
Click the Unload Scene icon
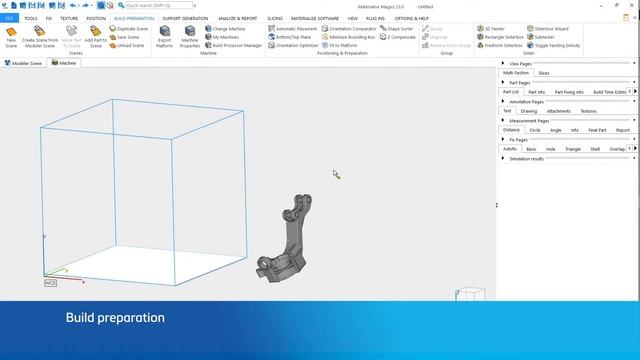pos(113,45)
